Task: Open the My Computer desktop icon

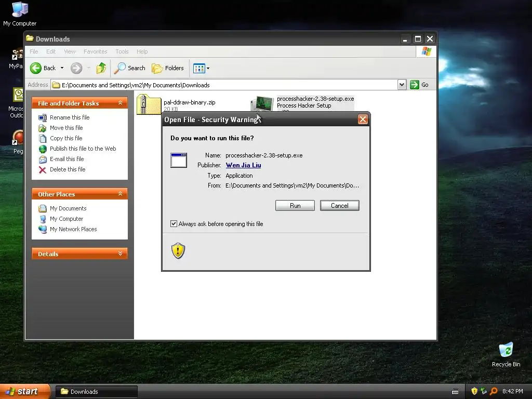Action: (20, 14)
